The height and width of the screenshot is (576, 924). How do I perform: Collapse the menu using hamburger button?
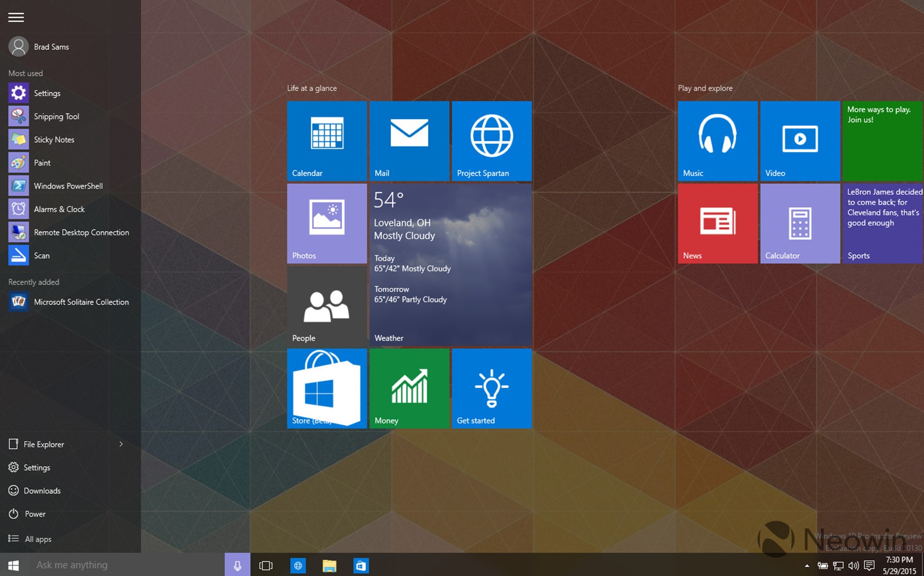16,18
